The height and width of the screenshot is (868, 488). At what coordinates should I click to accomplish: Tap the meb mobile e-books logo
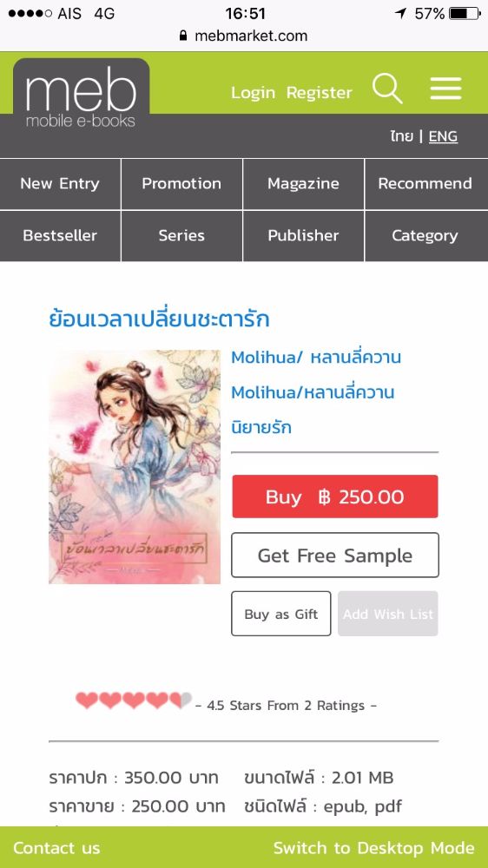[x=81, y=95]
